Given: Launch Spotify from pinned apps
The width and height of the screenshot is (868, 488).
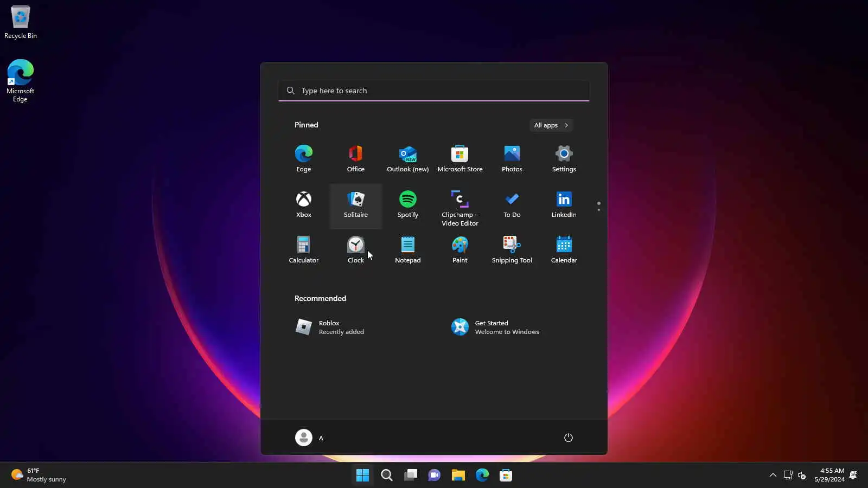Looking at the screenshot, I should (x=408, y=204).
